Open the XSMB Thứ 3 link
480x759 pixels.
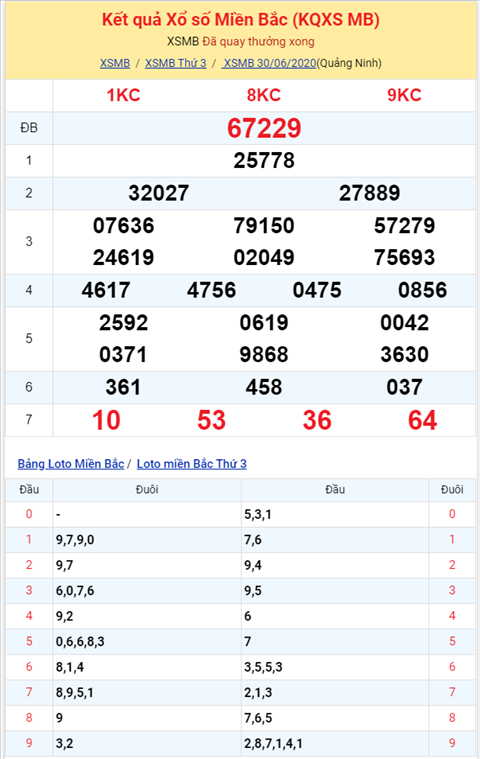click(x=176, y=63)
